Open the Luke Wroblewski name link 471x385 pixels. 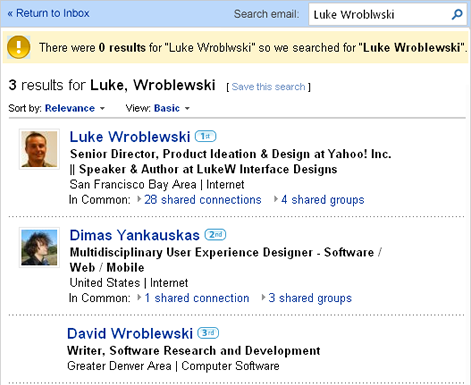click(130, 137)
